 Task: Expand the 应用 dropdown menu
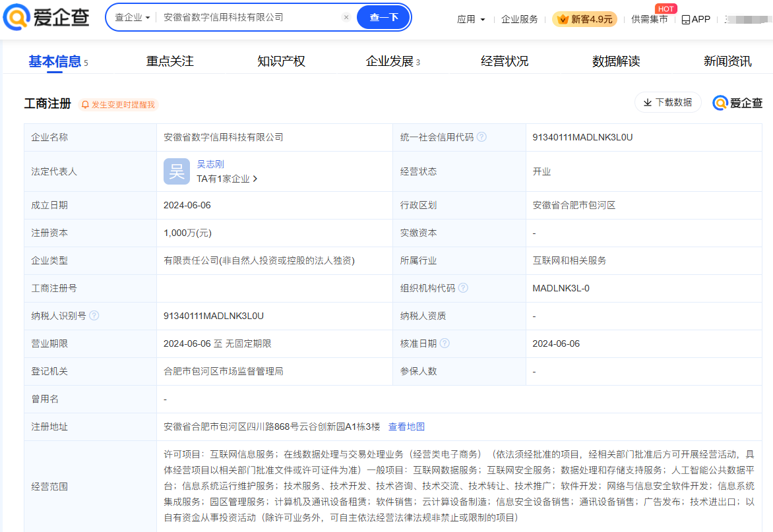point(471,19)
